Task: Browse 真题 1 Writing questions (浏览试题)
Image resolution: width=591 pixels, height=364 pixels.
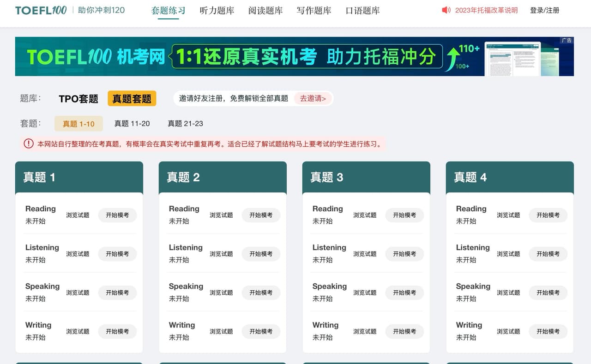Action: pyautogui.click(x=78, y=331)
